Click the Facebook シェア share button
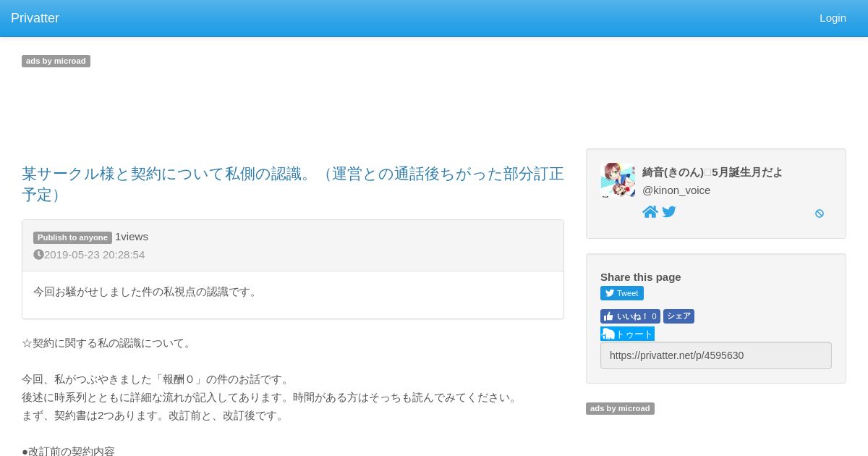 coord(678,316)
